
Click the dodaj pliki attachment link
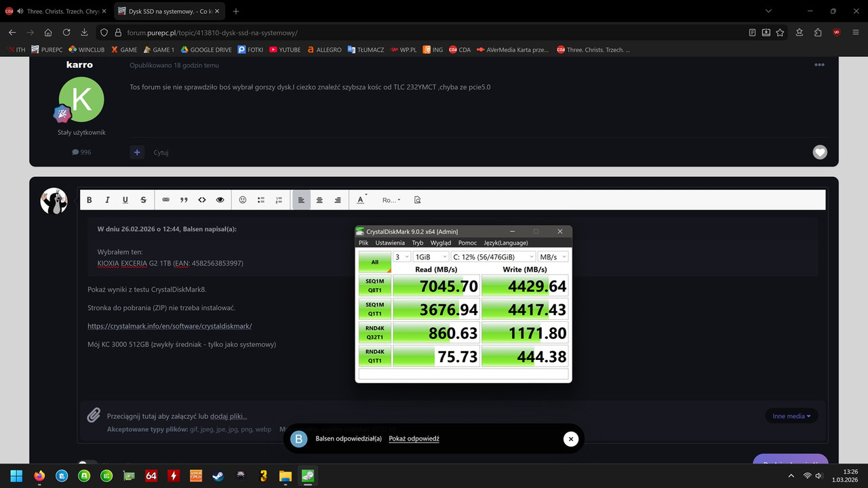[229, 416]
